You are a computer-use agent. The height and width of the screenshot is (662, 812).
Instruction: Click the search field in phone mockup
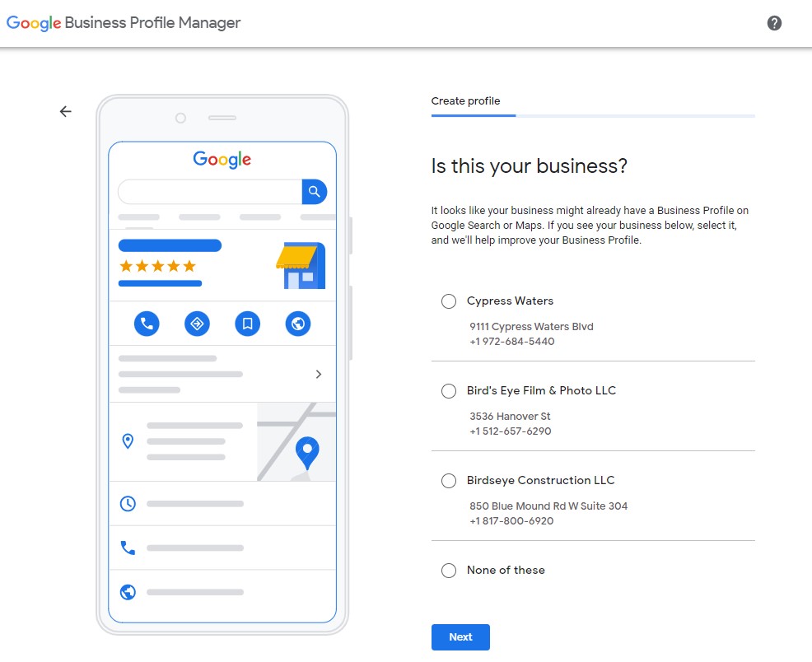click(210, 192)
